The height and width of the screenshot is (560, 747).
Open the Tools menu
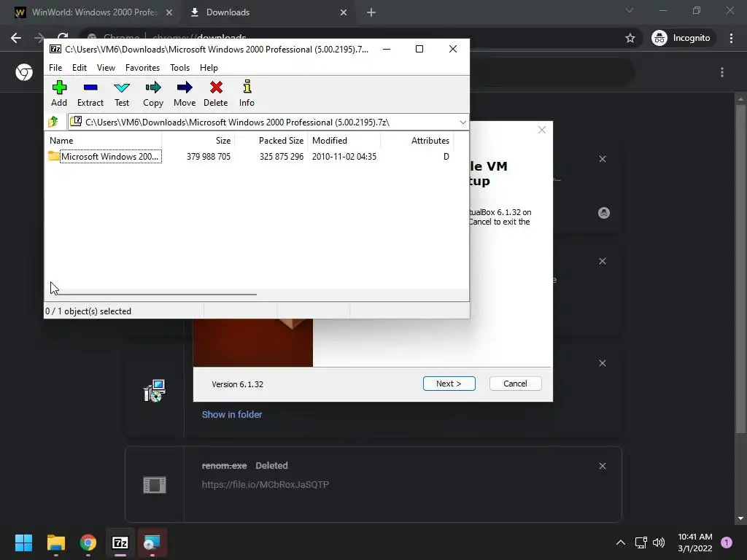179,68
